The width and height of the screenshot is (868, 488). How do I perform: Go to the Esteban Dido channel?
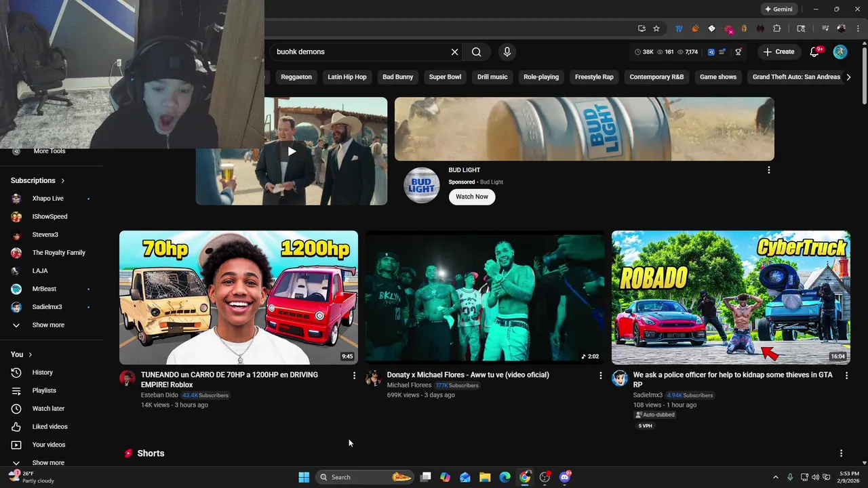click(x=159, y=395)
